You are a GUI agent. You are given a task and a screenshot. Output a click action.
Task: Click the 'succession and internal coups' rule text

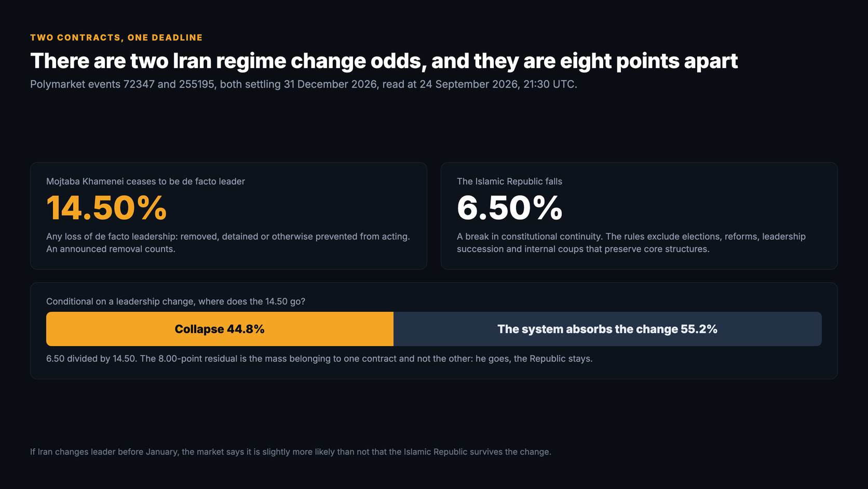pos(583,249)
